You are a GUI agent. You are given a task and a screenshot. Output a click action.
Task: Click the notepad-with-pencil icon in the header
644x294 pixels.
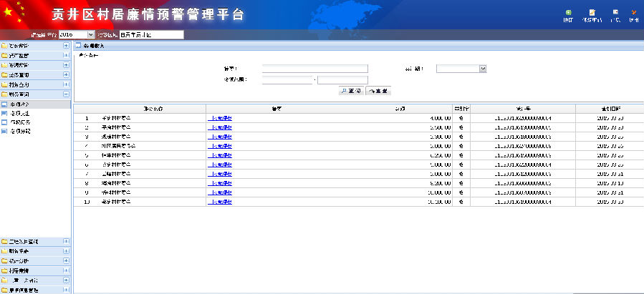coord(592,12)
